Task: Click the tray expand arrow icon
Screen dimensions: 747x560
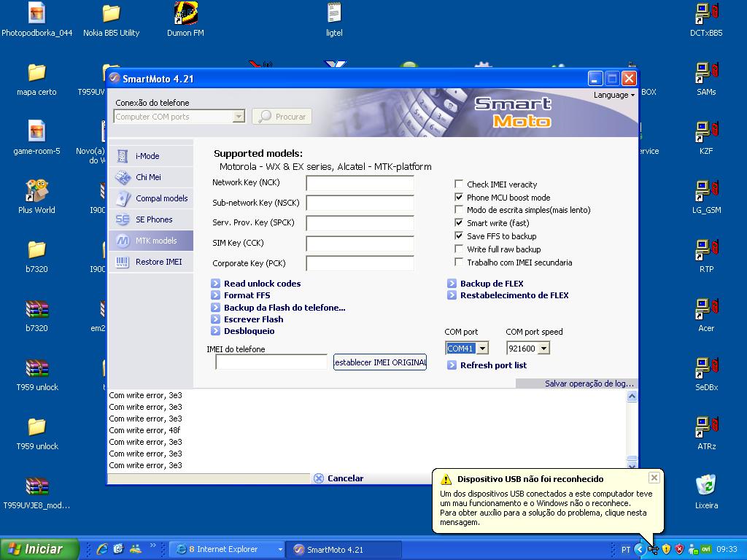Action: [639, 550]
